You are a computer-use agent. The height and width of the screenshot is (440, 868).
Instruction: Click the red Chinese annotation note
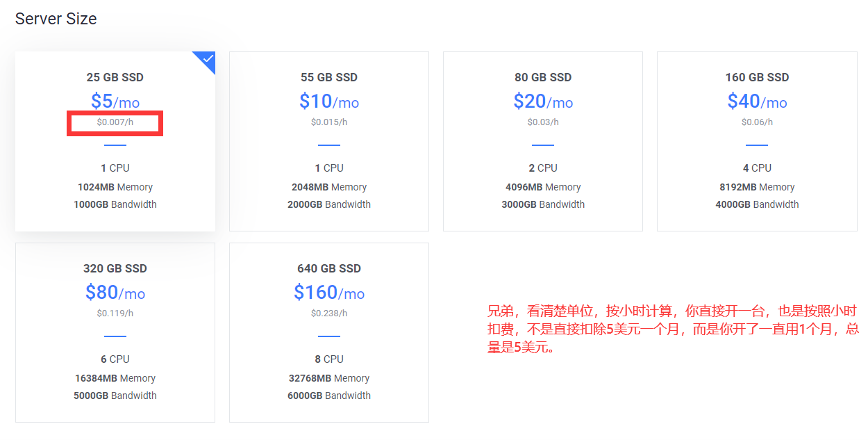[672, 329]
